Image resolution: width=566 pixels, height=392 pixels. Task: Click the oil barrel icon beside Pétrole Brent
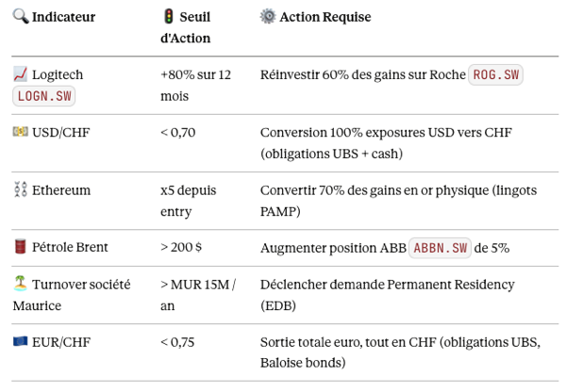(20, 247)
